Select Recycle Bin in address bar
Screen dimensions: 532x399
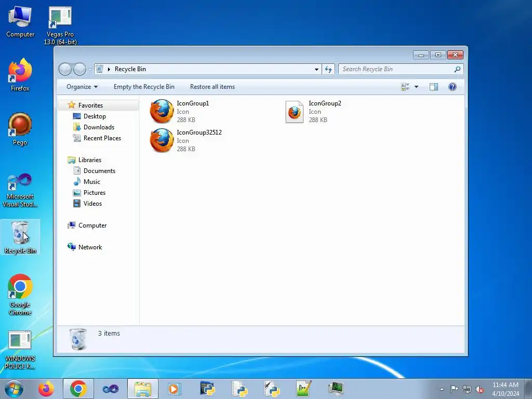pyautogui.click(x=130, y=69)
